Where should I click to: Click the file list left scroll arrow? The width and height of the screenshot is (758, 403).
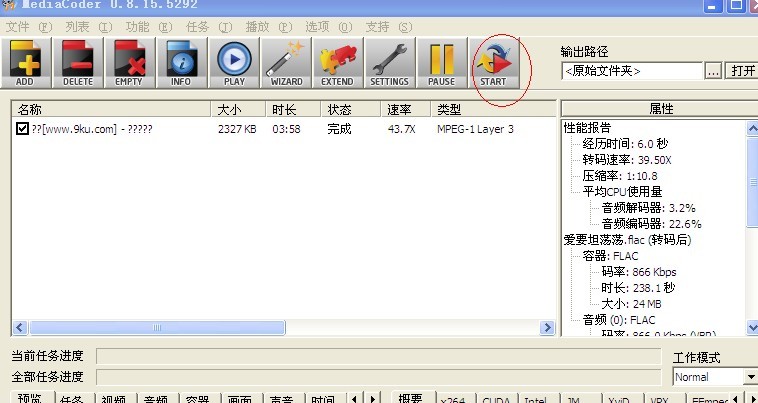[x=20, y=328]
